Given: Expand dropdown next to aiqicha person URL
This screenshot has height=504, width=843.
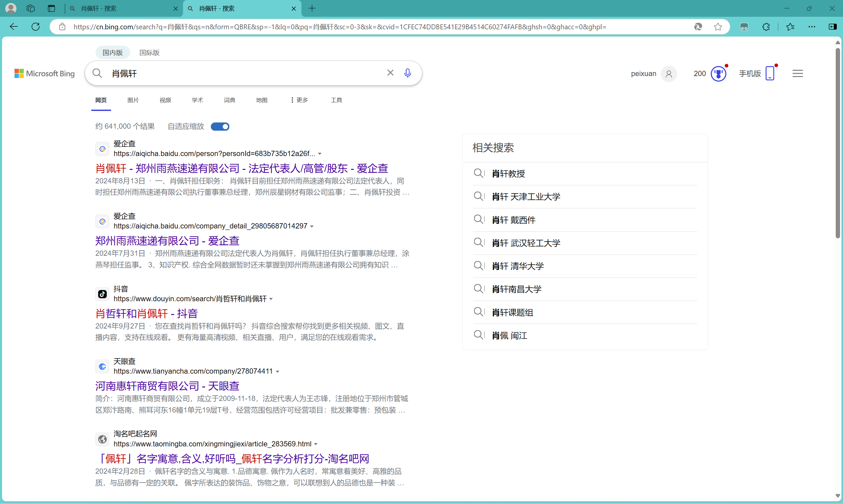Looking at the screenshot, I should tap(320, 154).
